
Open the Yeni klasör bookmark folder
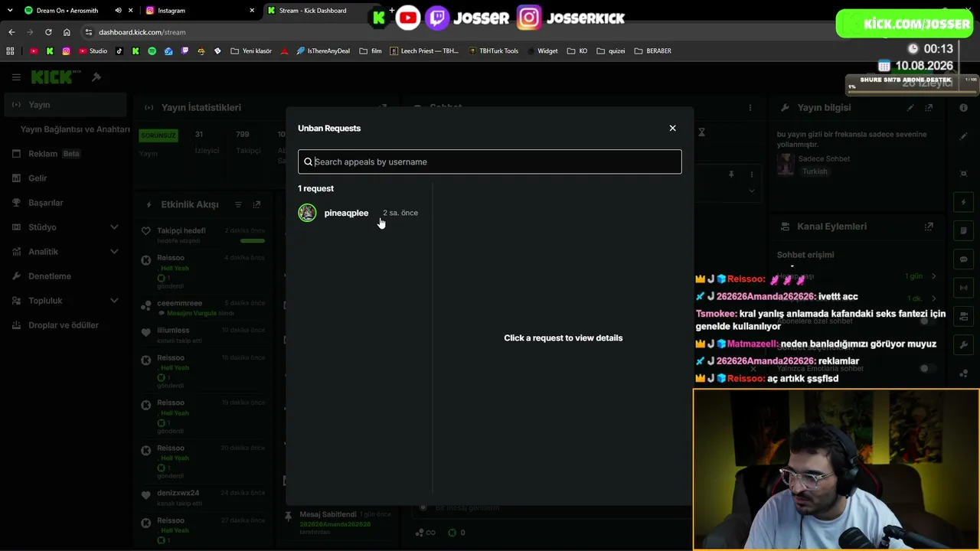(x=250, y=51)
